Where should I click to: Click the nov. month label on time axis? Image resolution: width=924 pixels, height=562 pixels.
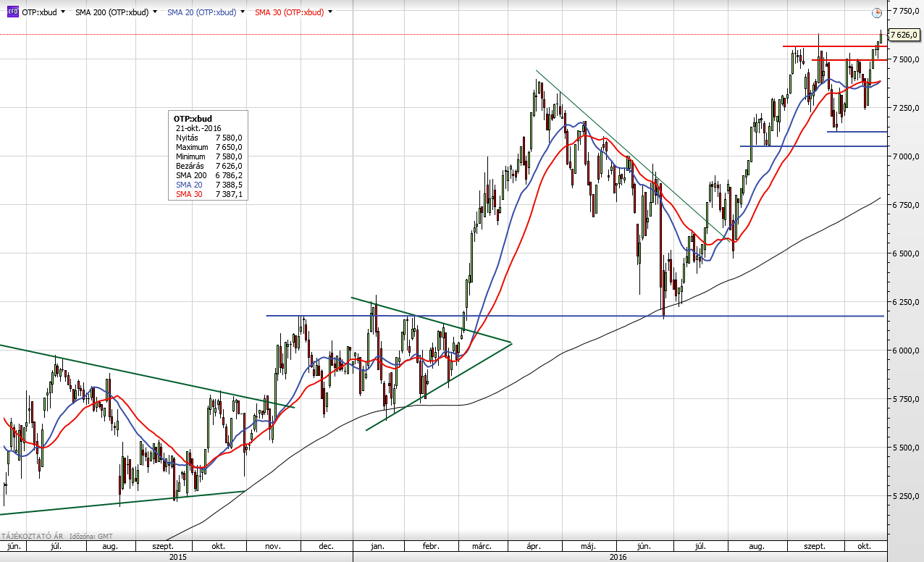point(272,546)
